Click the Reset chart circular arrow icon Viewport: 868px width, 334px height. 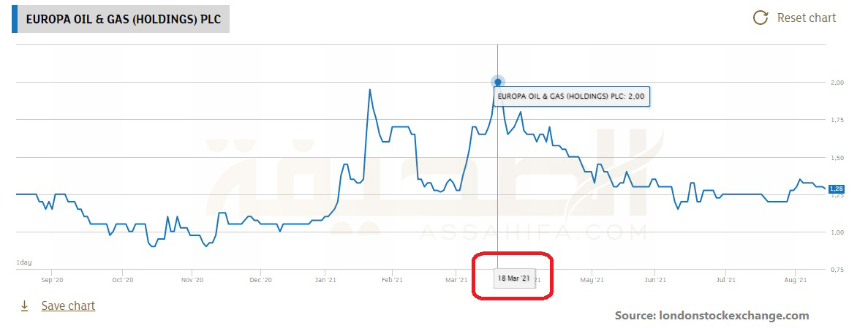click(x=761, y=18)
